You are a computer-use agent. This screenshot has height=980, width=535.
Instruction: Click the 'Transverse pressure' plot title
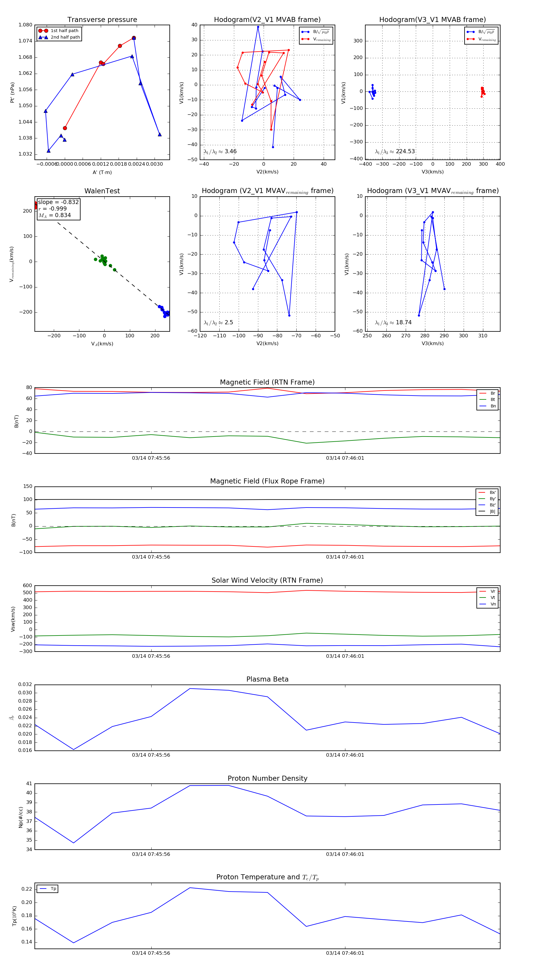point(102,20)
